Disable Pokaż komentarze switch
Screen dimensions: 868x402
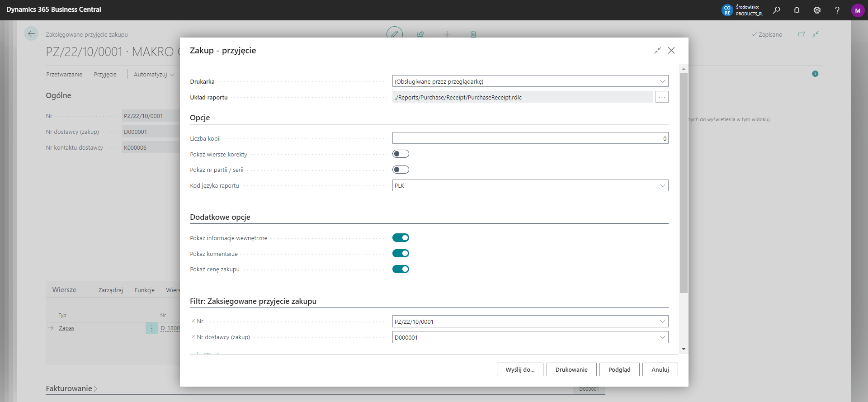coord(401,253)
